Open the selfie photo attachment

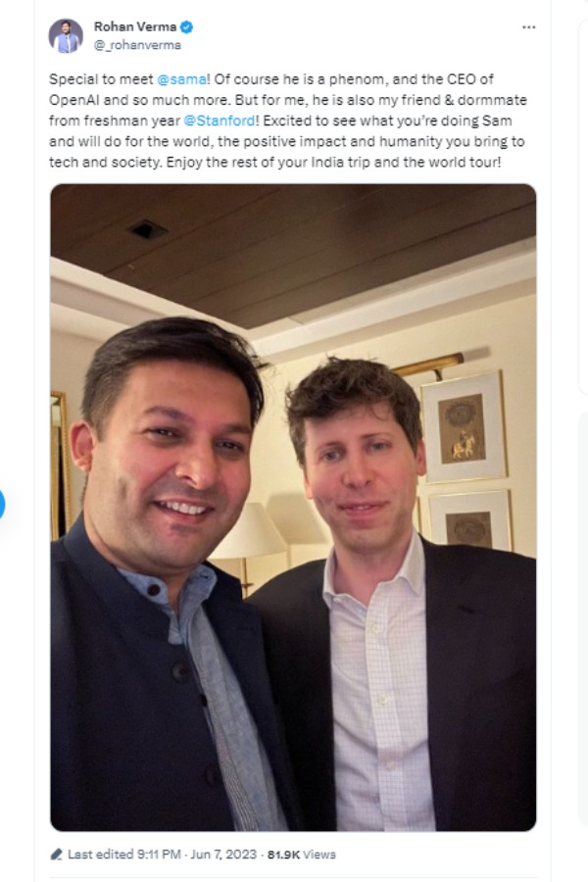tap(293, 508)
